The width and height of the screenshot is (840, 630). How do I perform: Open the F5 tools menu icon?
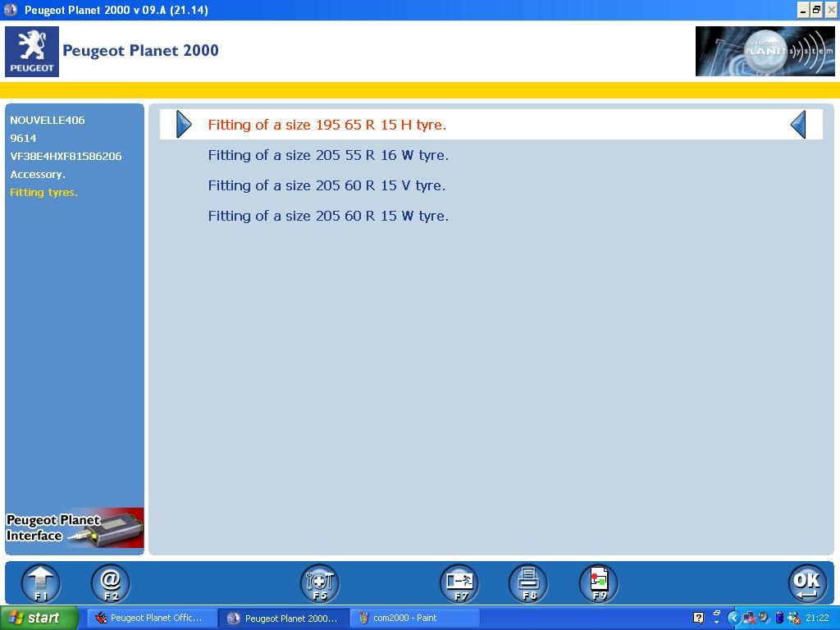[320, 583]
